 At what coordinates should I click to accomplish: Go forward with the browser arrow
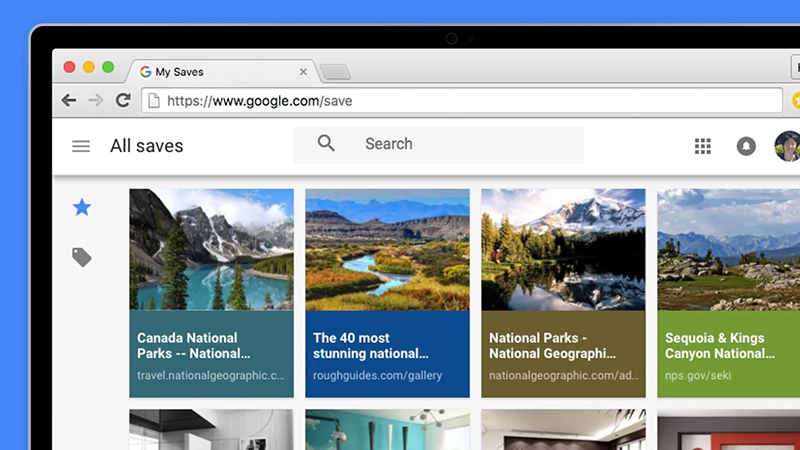95,101
